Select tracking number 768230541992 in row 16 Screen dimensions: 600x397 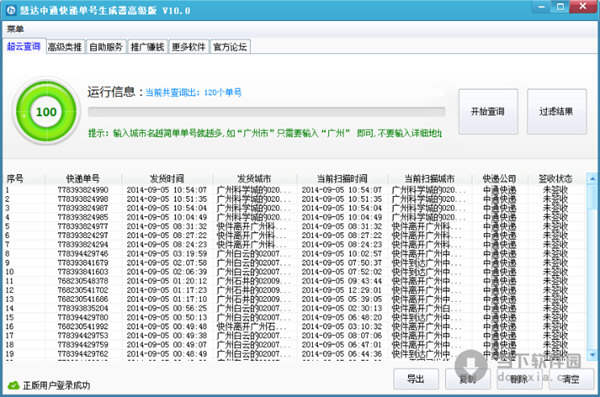(83, 327)
